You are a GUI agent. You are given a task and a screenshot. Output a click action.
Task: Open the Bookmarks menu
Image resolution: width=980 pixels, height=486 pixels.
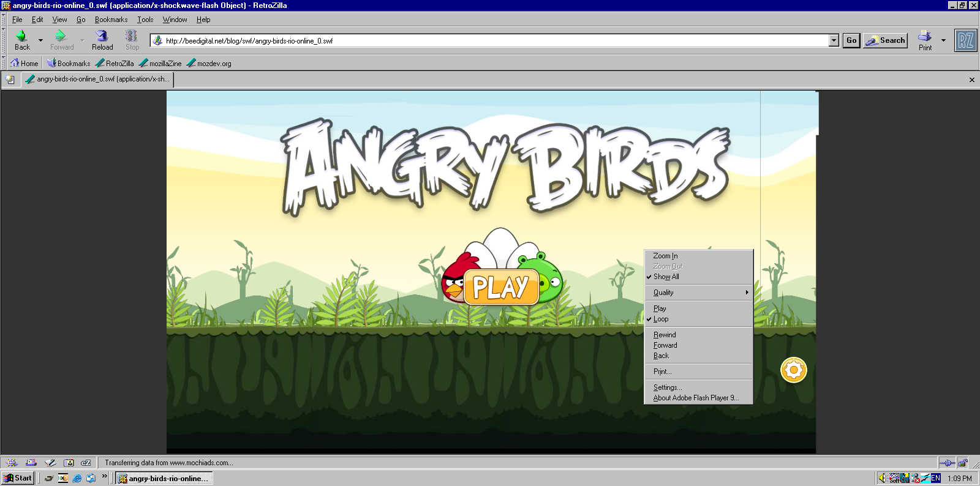(x=111, y=20)
